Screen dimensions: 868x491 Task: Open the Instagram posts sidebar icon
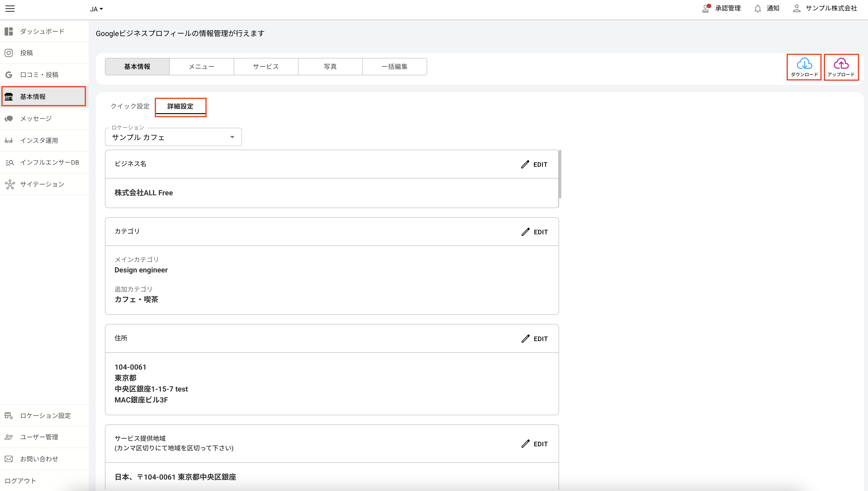pos(9,53)
